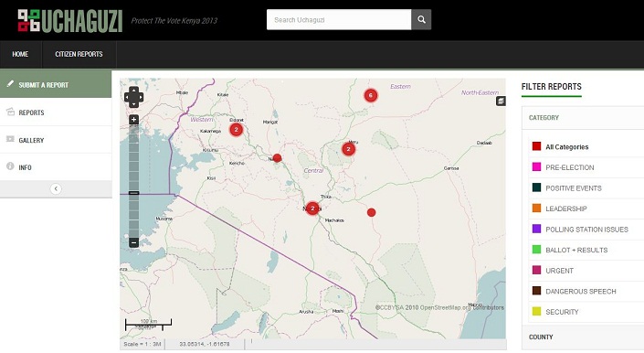
Task: Open the Home menu item
Action: tap(20, 54)
